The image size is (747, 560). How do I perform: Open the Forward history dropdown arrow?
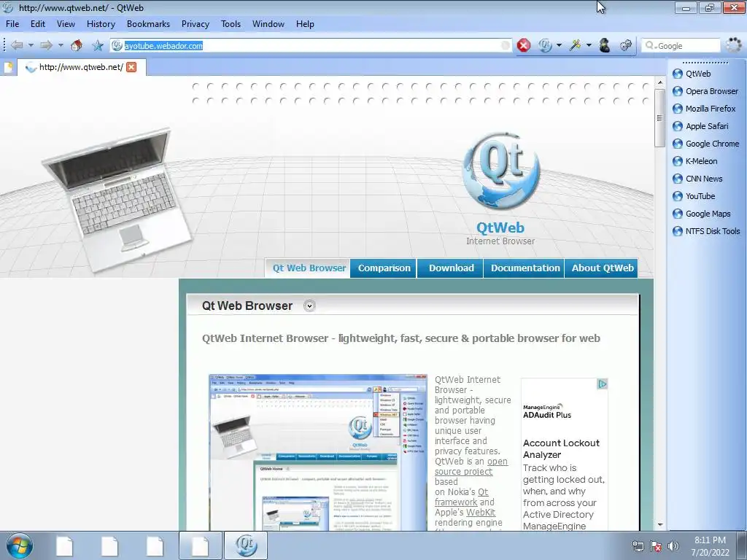61,45
